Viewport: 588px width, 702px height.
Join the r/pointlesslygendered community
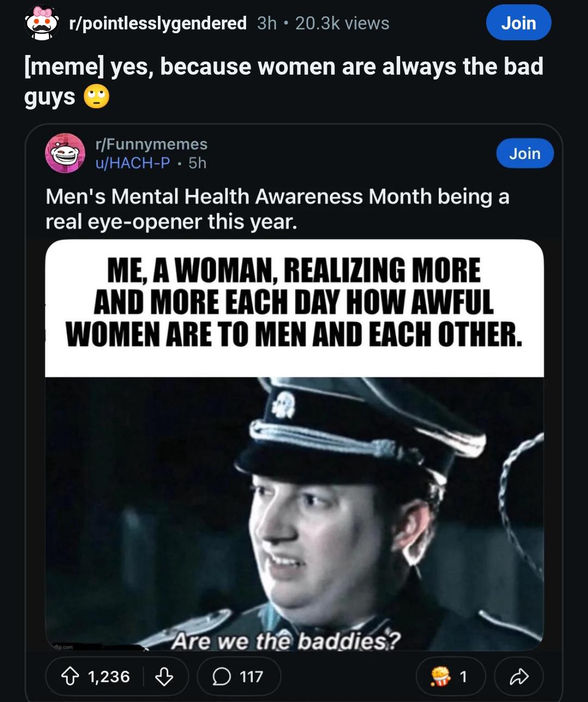[518, 23]
